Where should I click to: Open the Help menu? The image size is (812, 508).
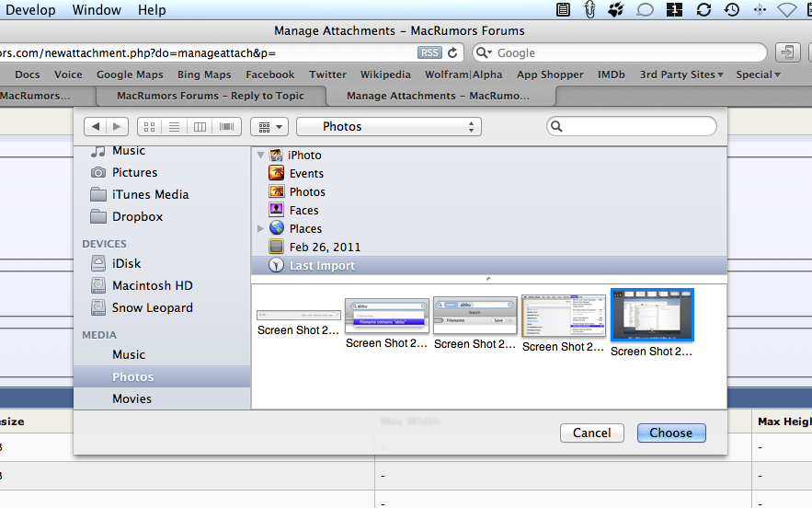tap(152, 10)
